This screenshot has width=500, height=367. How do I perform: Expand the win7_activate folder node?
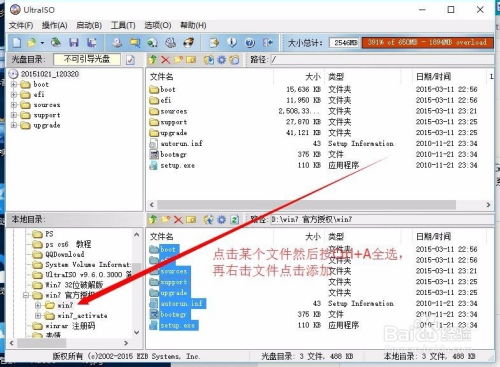[38, 315]
